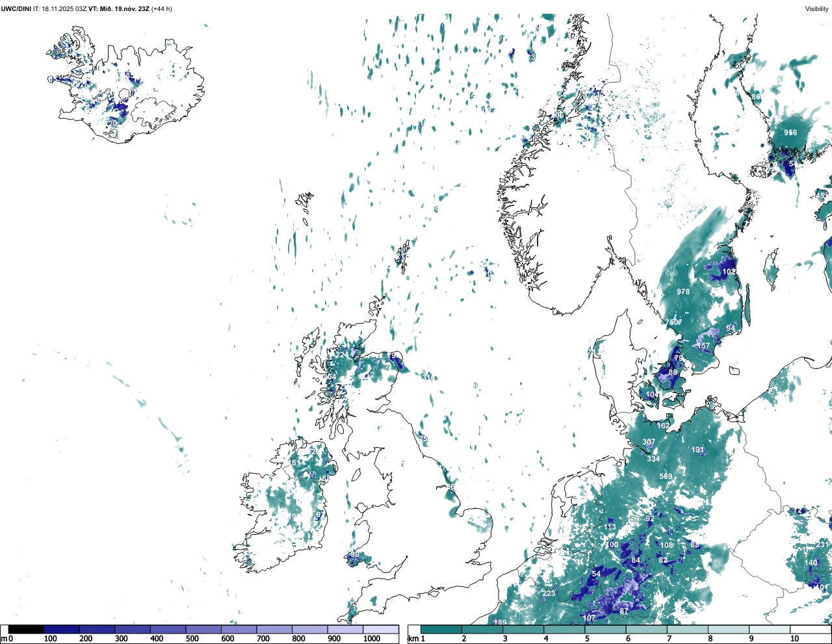Click the black 0–100 m legend swatch

click(x=26, y=629)
